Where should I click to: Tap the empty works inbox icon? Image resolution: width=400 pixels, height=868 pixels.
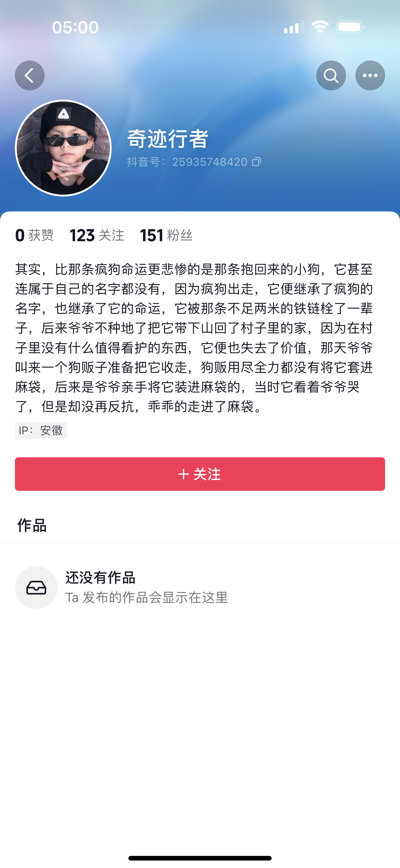pos(36,588)
